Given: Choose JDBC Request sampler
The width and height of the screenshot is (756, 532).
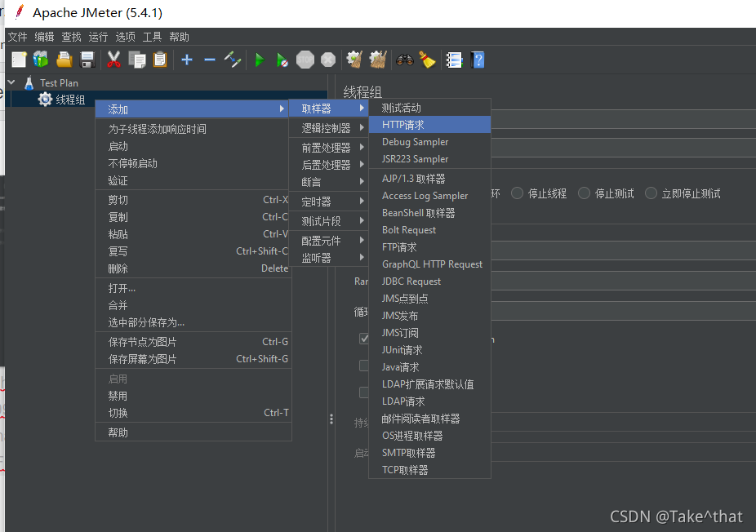Looking at the screenshot, I should pos(429,282).
